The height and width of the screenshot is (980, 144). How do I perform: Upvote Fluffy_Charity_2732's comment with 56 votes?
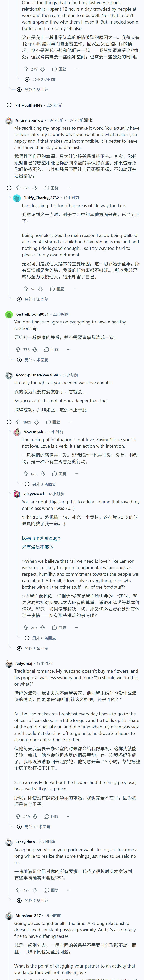[26, 289]
